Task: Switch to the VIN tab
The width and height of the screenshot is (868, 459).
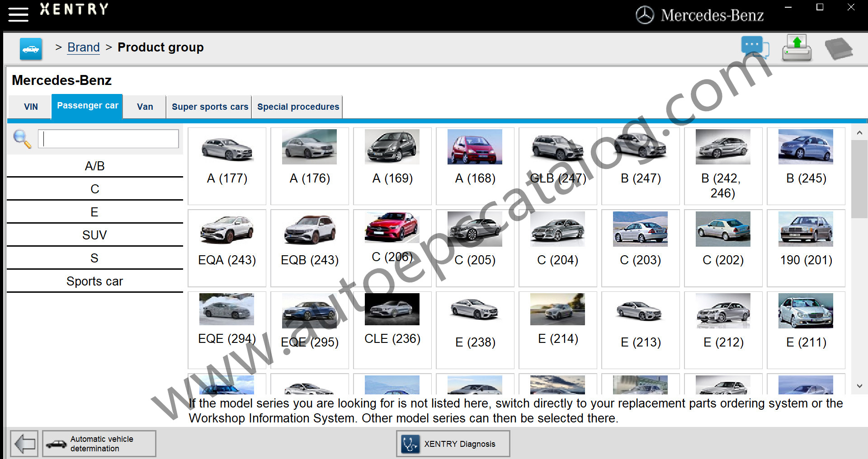Action: [31, 107]
